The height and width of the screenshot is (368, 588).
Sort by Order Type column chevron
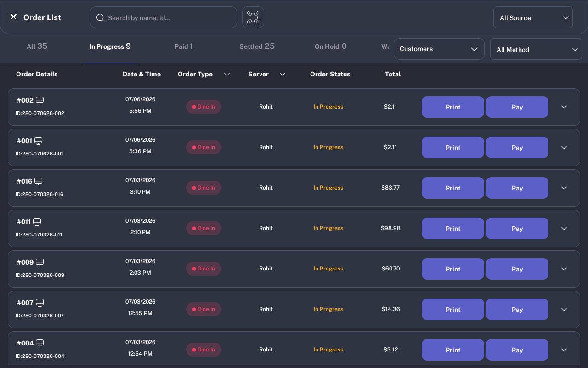[x=227, y=74]
